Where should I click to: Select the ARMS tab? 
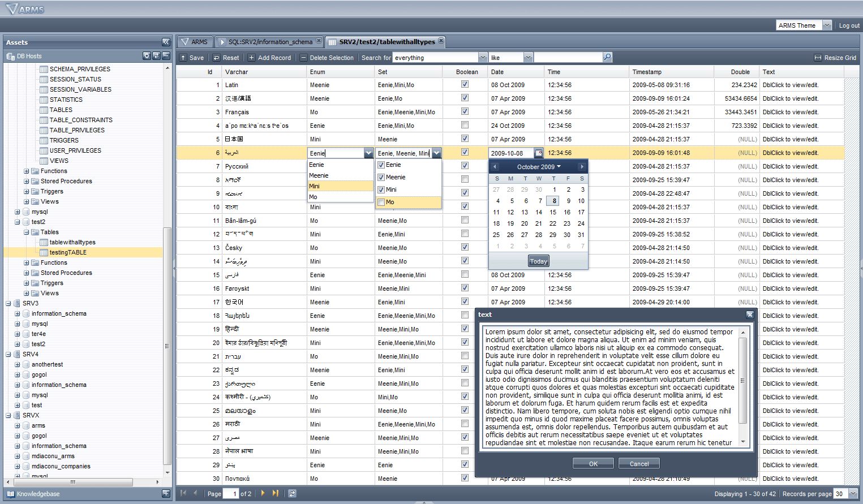pos(195,41)
